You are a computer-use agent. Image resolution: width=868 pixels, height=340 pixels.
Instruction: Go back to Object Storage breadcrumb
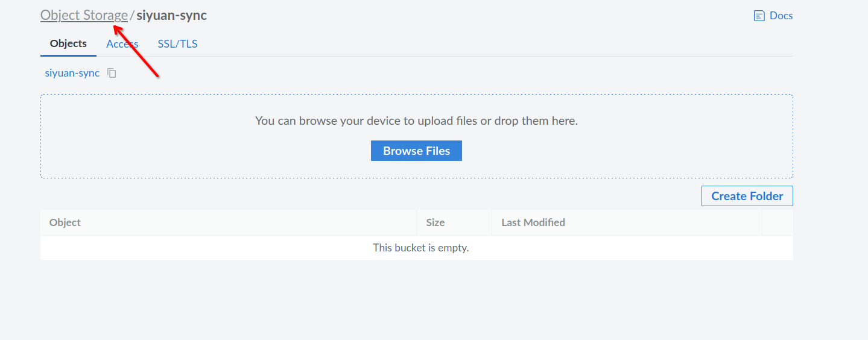pyautogui.click(x=84, y=15)
